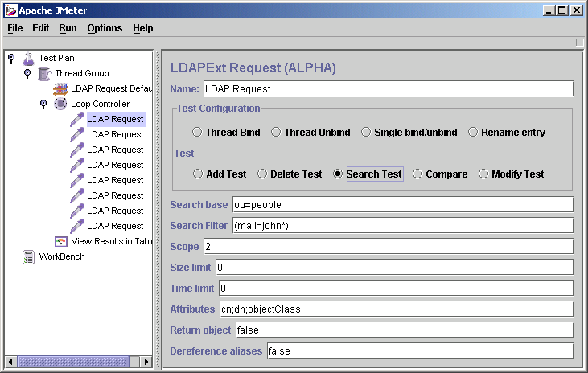
Task: Click the WorkBench icon in tree
Action: 28,256
